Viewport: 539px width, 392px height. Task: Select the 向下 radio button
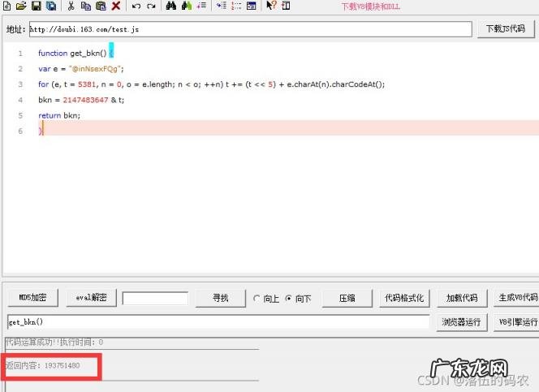click(x=288, y=299)
